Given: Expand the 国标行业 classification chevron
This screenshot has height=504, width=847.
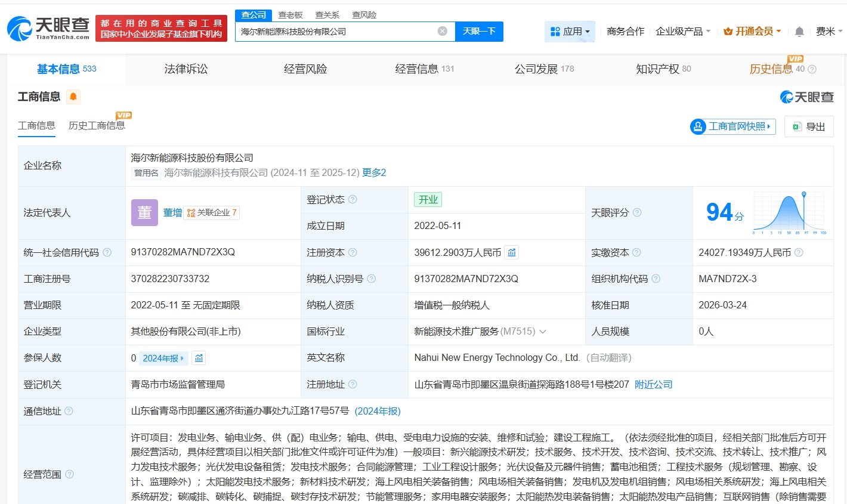Looking at the screenshot, I should (x=543, y=332).
